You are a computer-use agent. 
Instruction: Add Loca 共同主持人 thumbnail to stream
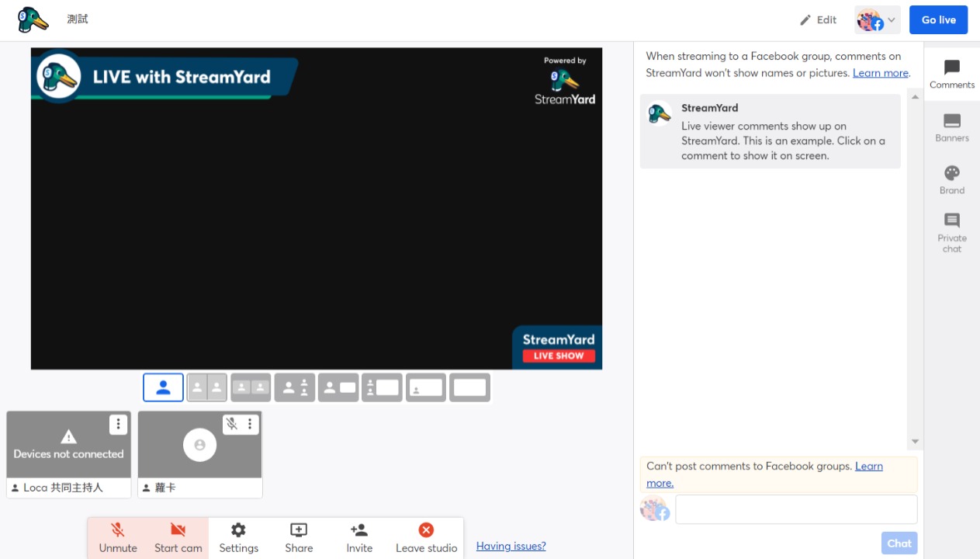(x=69, y=445)
